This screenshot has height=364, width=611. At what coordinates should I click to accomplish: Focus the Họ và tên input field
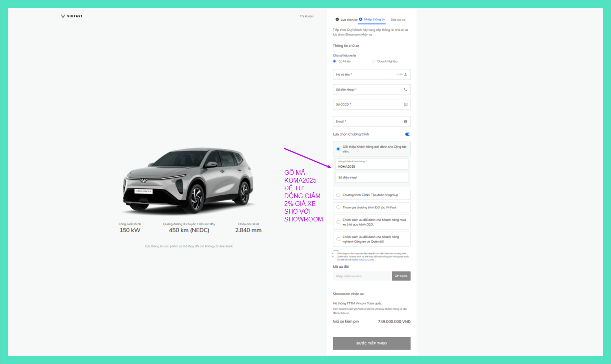tap(372, 75)
